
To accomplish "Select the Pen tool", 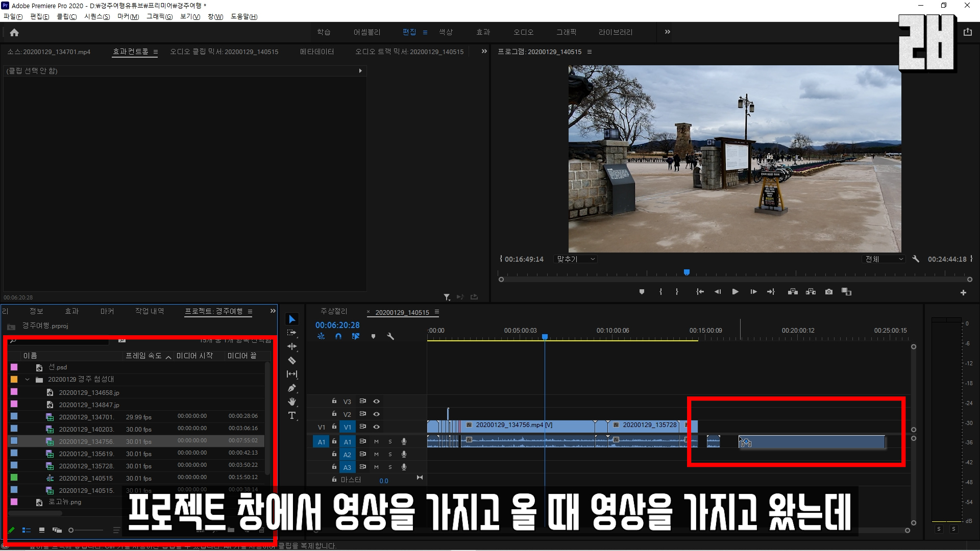I will coord(292,388).
